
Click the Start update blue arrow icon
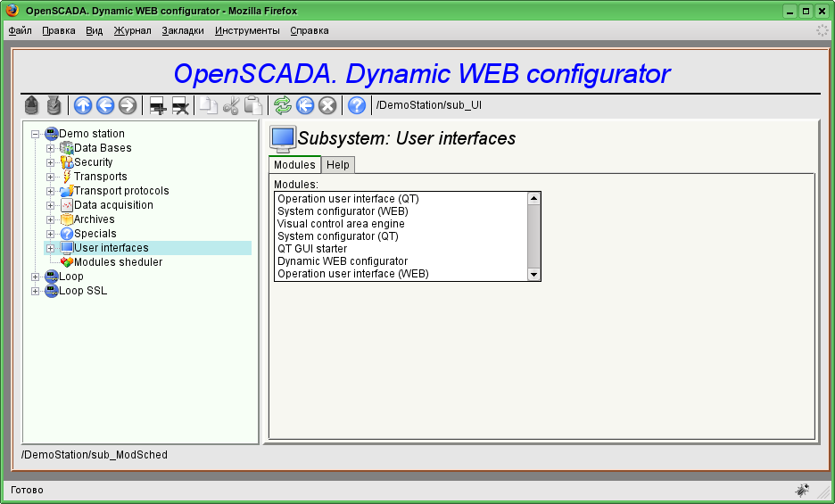(304, 105)
